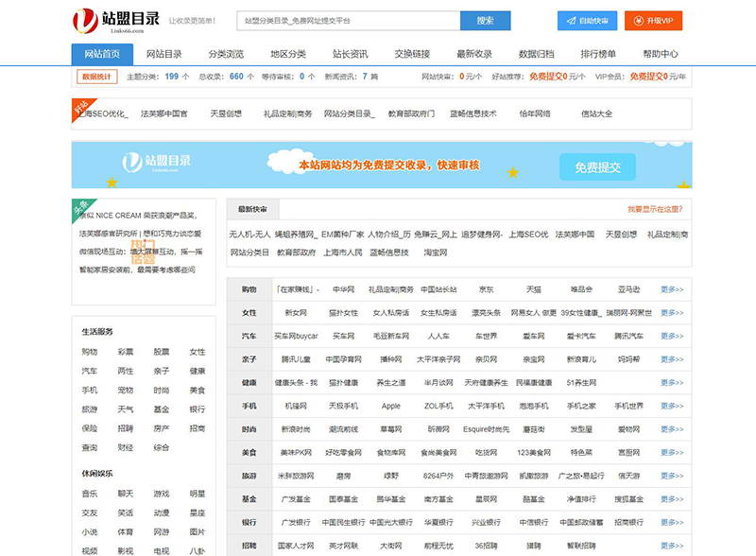Screen dimensions: 756x556
Task: Select the 购物 shopping icon in sidebar
Action: click(88, 350)
